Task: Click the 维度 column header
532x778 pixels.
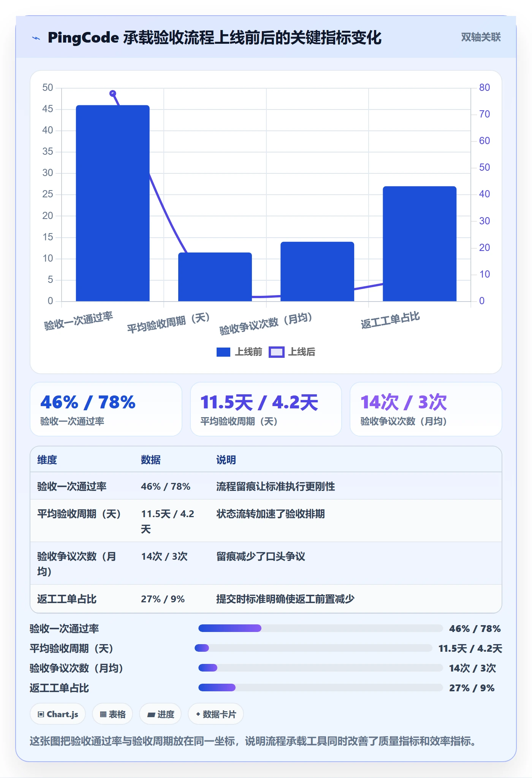Action: [47, 460]
